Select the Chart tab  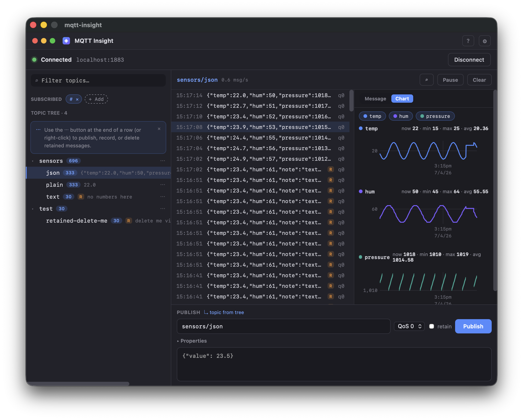click(x=402, y=99)
